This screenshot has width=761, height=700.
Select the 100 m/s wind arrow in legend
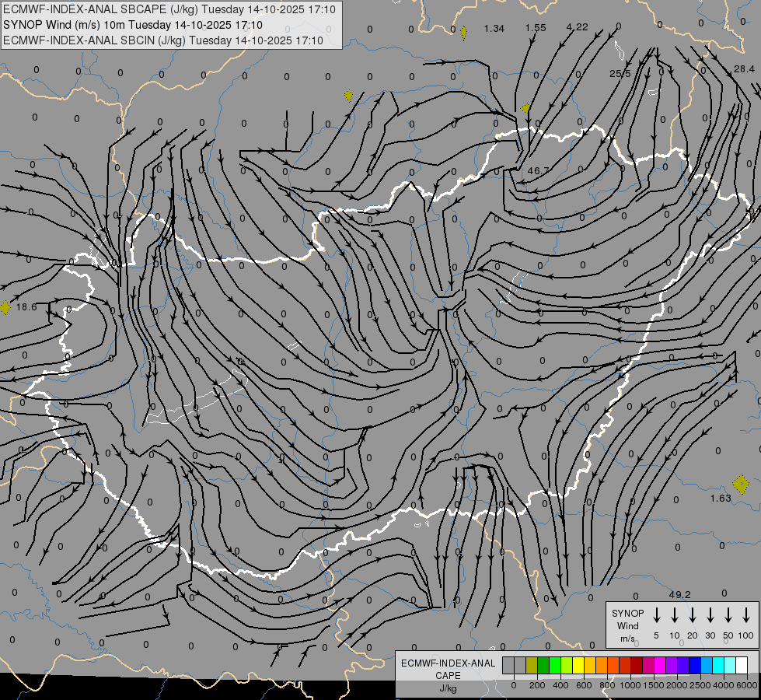pos(746,615)
